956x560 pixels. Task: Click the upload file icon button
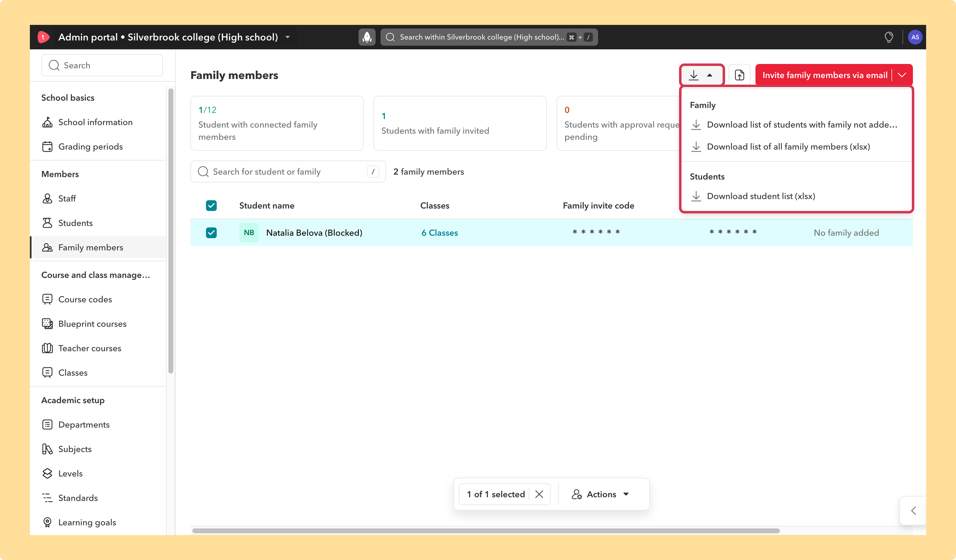739,75
